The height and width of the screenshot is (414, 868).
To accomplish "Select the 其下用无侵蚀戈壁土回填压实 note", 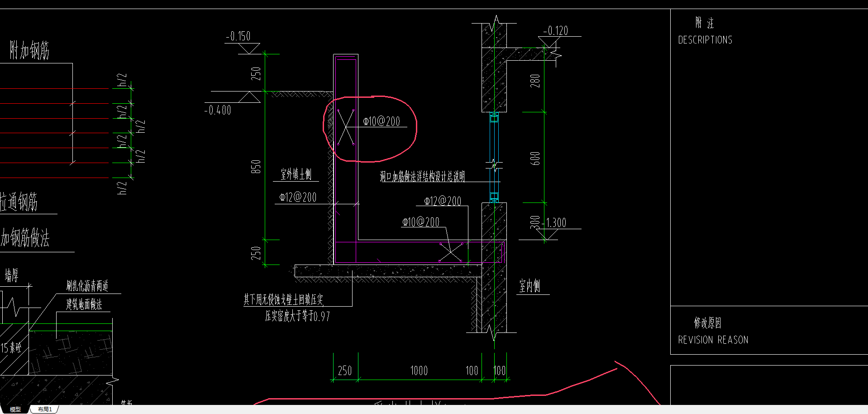I will 283,299.
